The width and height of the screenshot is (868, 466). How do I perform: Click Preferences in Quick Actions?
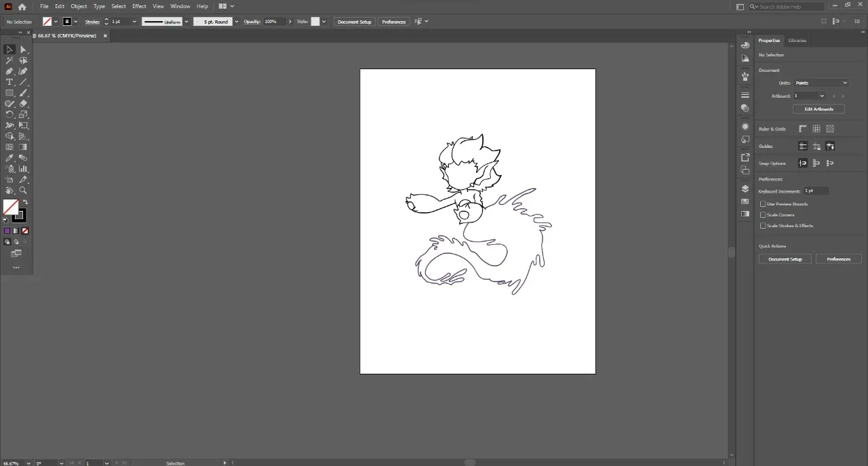pyautogui.click(x=839, y=259)
